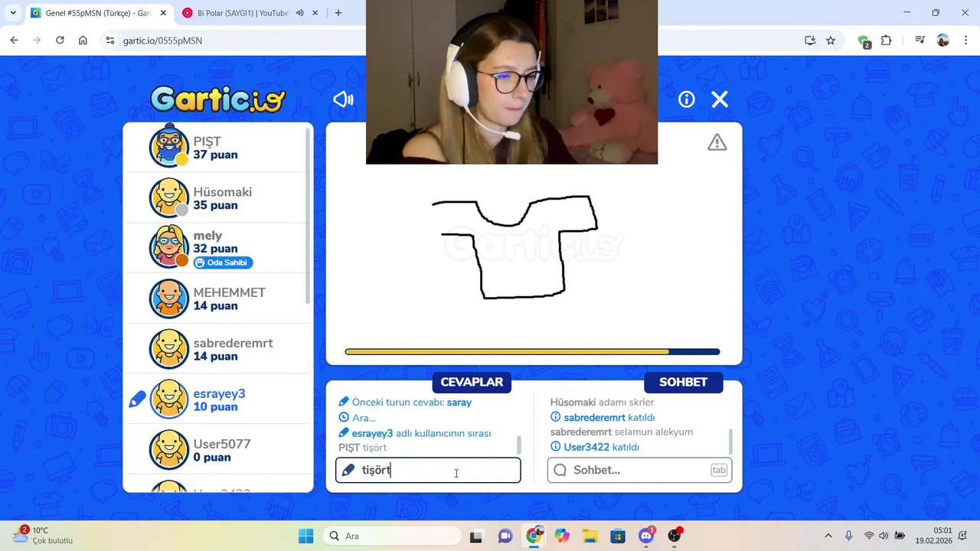Viewport: 980px width, 551px height.
Task: Open the game info circle icon
Action: click(687, 99)
